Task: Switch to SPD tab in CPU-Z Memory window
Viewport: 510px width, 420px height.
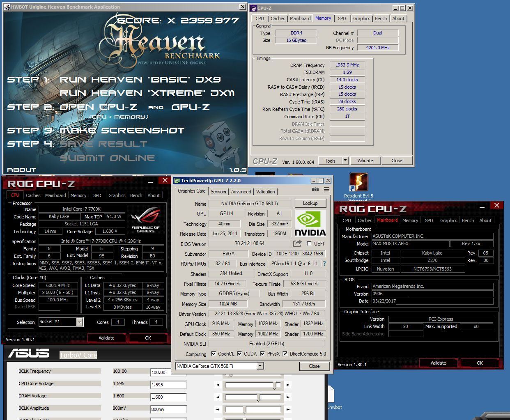Action: pyautogui.click(x=342, y=18)
